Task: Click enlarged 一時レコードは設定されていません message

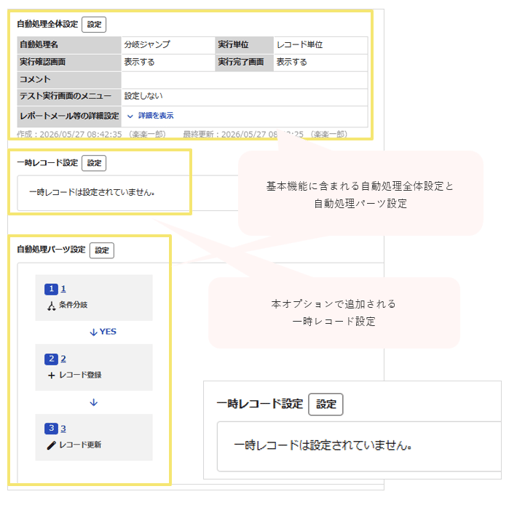Action: (x=323, y=446)
